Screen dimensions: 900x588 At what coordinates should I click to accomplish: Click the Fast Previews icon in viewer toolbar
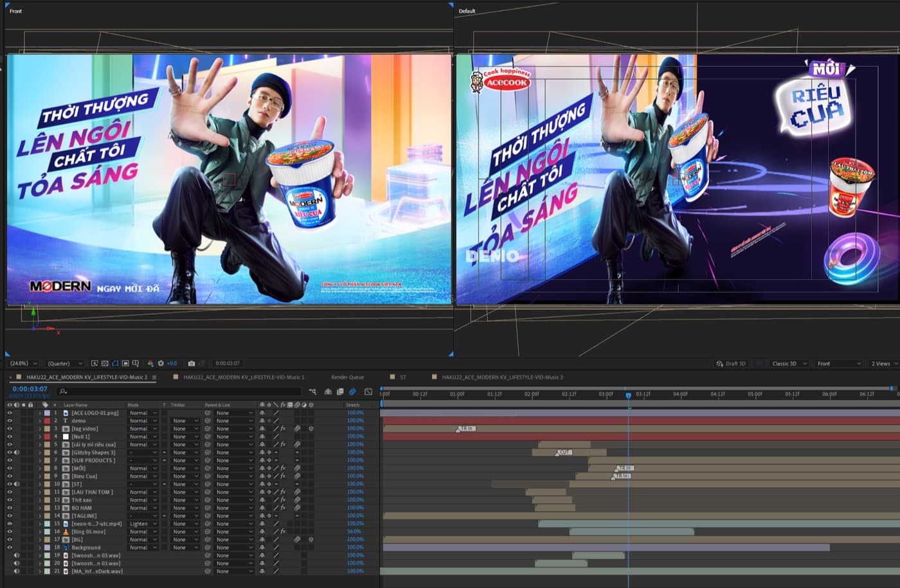pyautogui.click(x=94, y=363)
